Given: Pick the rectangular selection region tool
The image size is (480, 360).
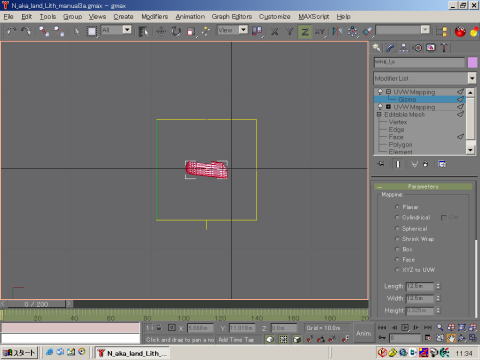Looking at the screenshot, I should tap(92, 31).
